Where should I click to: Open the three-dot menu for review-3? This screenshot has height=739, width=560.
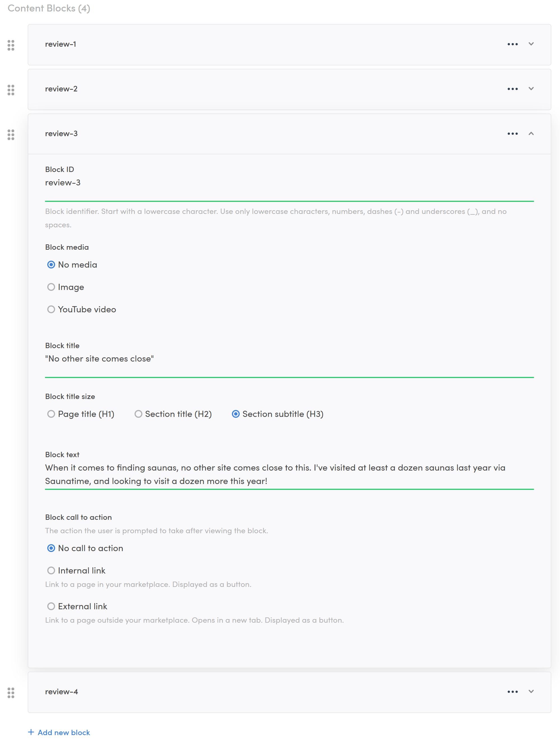tap(512, 134)
